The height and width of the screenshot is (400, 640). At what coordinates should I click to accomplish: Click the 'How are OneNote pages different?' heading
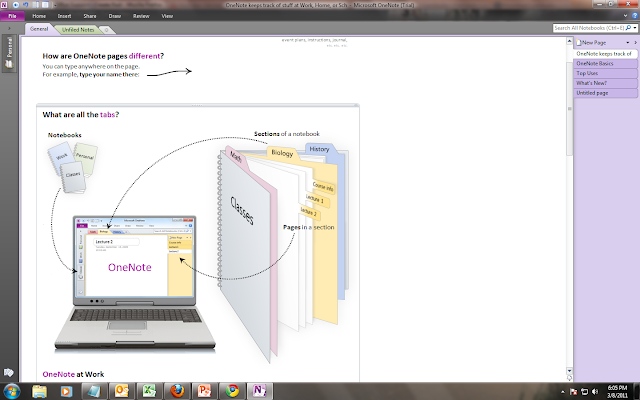tap(103, 56)
